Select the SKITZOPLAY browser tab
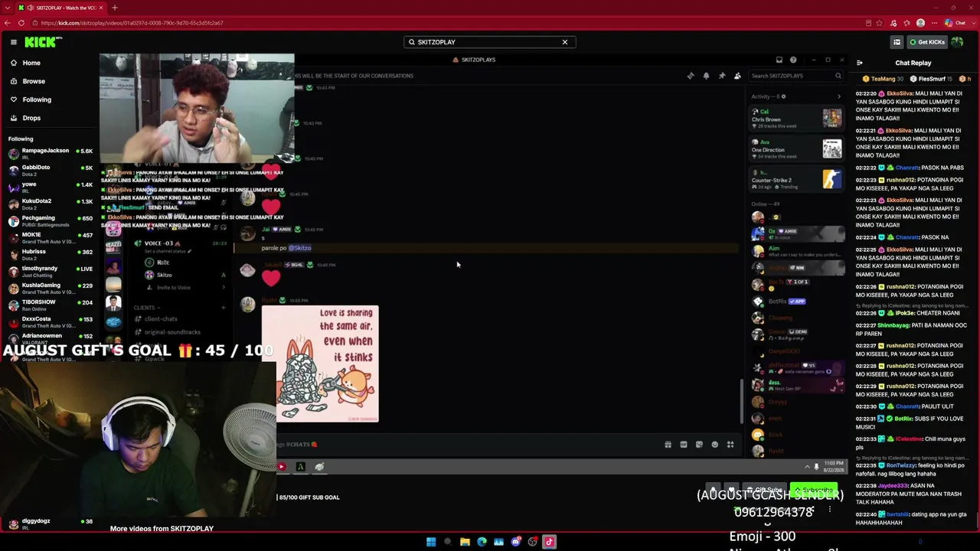This screenshot has height=551, width=980. click(61, 8)
